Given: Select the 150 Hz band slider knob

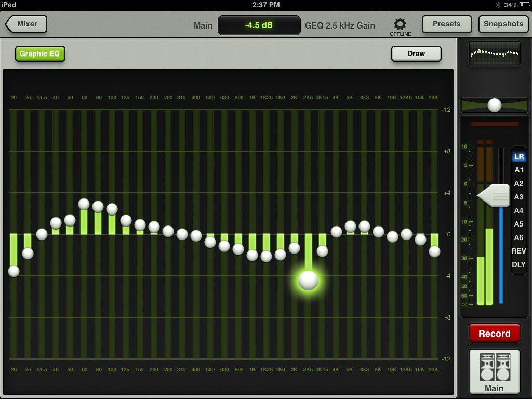Looking at the screenshot, I should 140,225.
